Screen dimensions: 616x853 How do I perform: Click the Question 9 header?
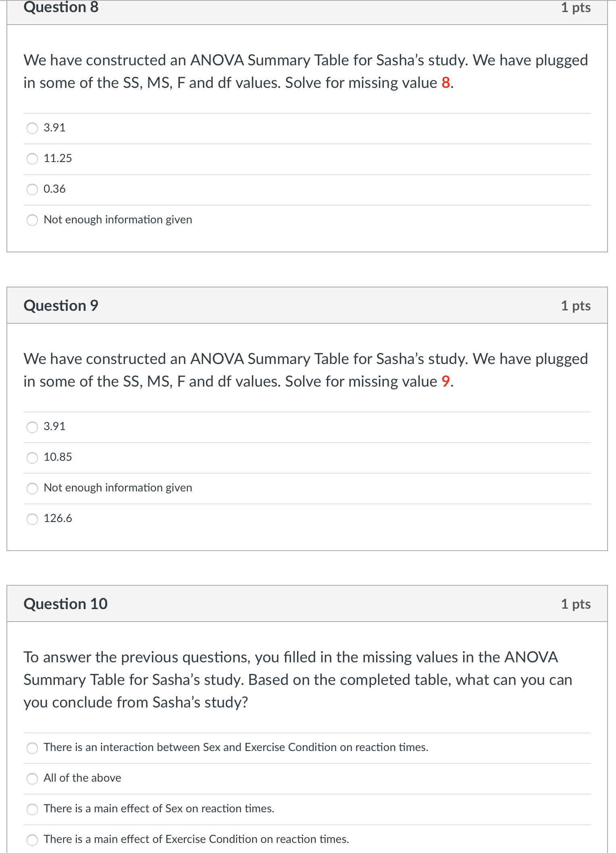60,306
